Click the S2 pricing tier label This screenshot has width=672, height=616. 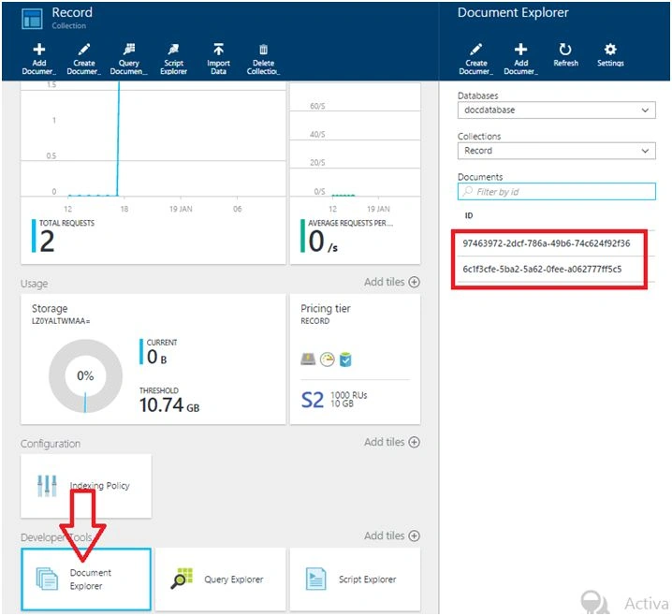(x=313, y=400)
